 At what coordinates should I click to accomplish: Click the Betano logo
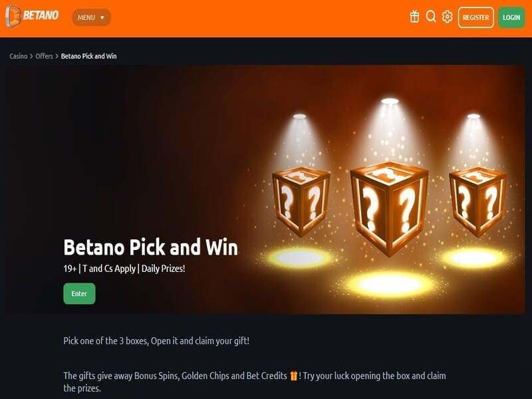coord(32,16)
